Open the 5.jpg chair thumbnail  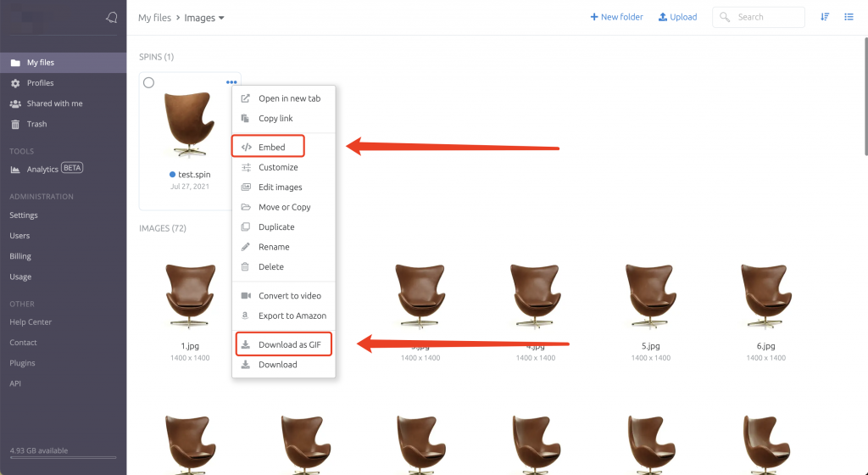(650, 296)
